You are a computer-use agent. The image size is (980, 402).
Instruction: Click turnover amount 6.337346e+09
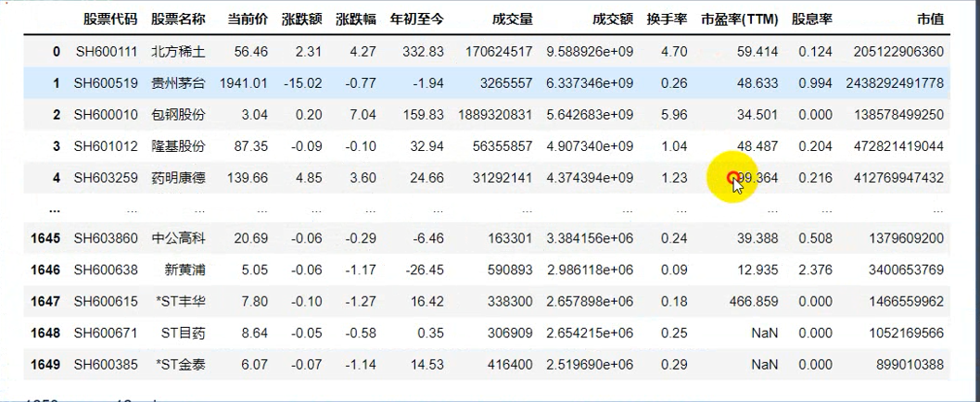tap(590, 83)
